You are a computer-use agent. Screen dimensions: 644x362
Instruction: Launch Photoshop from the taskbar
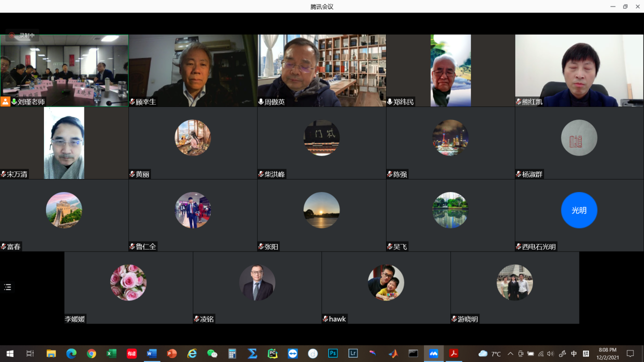332,353
